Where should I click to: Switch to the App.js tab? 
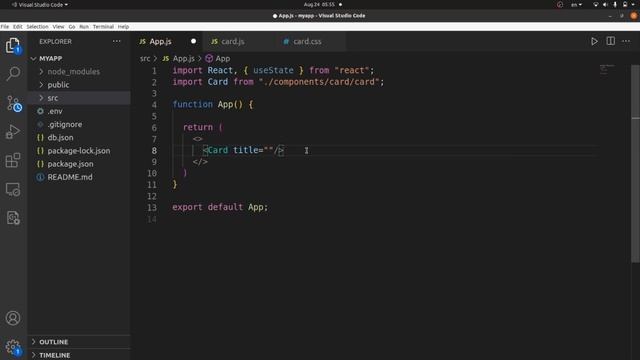[x=167, y=41]
